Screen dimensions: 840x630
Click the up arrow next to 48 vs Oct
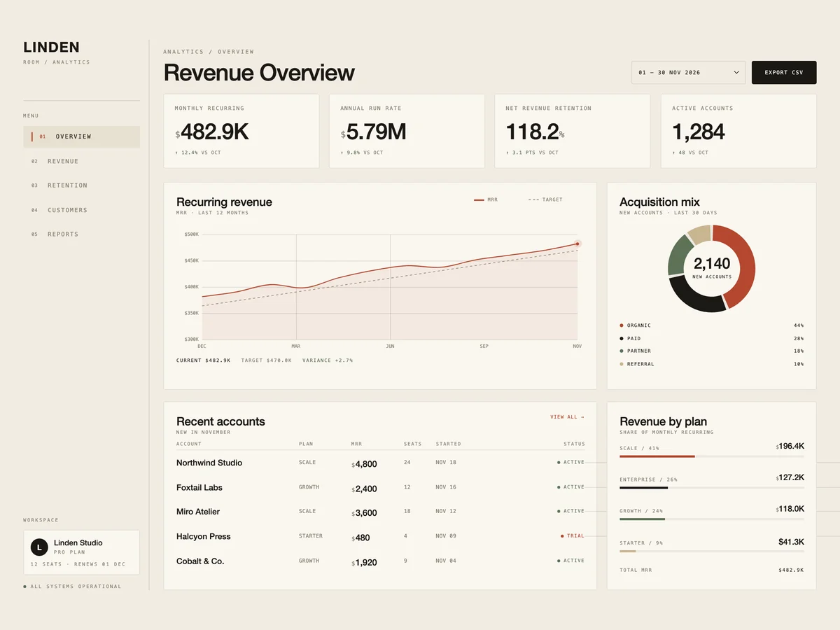click(x=674, y=153)
